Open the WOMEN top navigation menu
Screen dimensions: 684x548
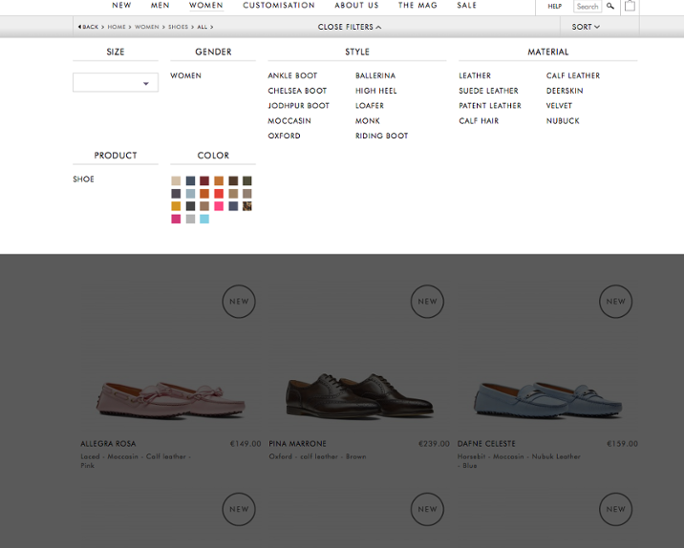tap(206, 5)
